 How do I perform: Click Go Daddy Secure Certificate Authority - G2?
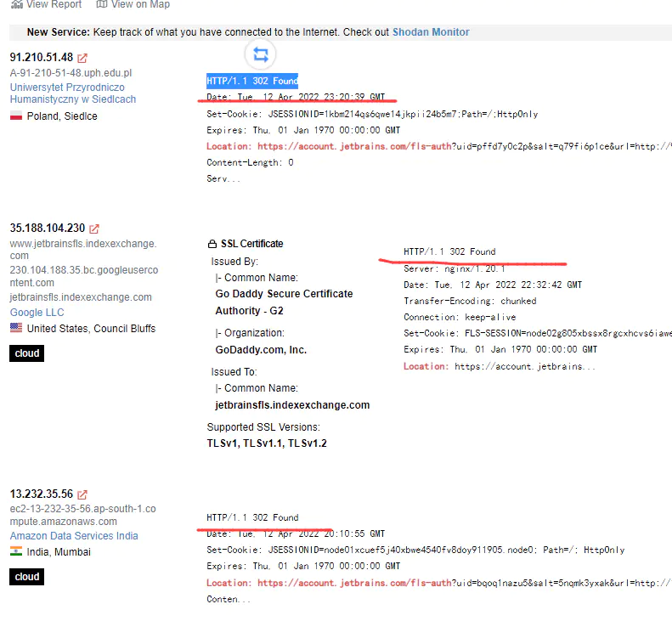coord(284,302)
